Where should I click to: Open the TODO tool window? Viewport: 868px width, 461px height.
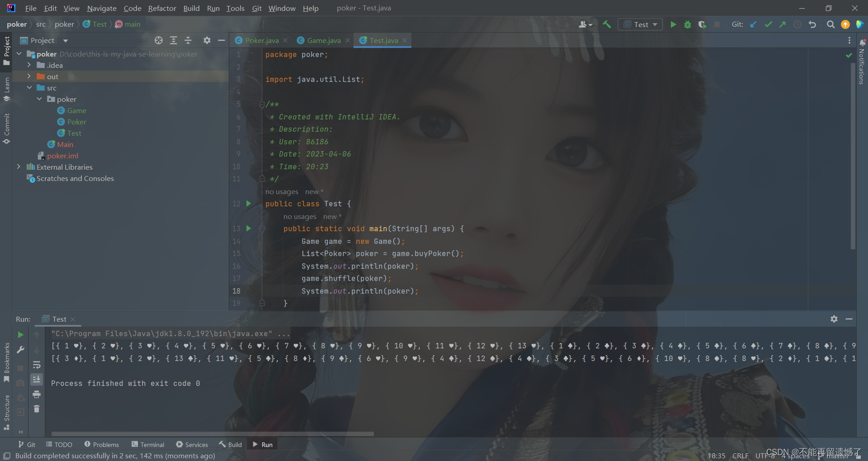59,445
